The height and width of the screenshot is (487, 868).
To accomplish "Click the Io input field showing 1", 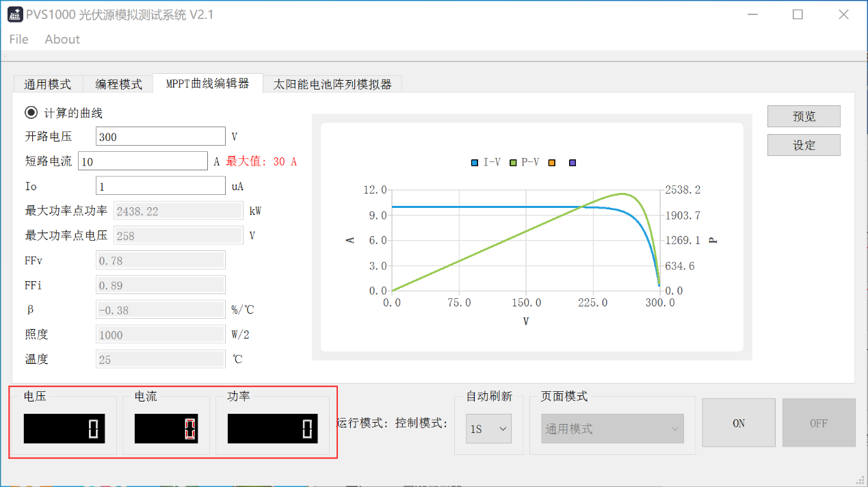I will click(161, 186).
